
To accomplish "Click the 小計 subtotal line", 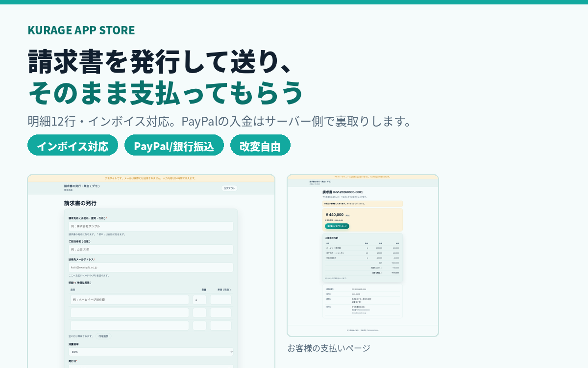I will tap(363, 263).
